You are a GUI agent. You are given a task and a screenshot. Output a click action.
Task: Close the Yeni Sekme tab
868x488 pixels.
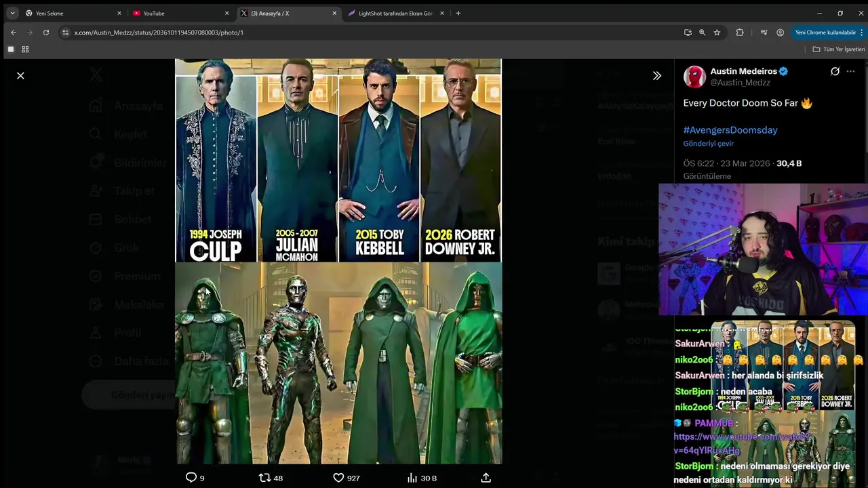[x=119, y=13]
